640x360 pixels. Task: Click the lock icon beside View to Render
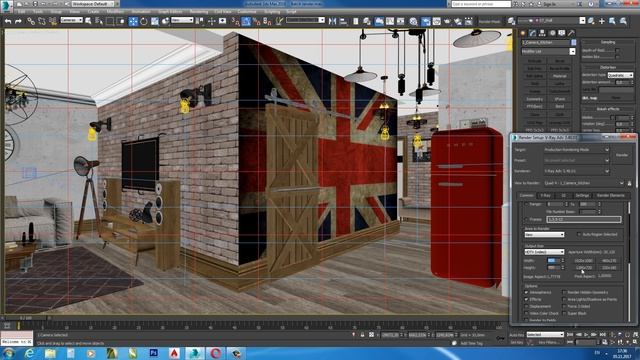[629, 183]
